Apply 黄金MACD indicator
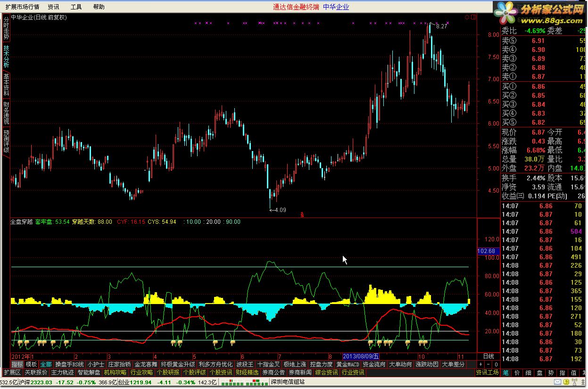Viewport: 588px width, 389px height. click(x=348, y=364)
